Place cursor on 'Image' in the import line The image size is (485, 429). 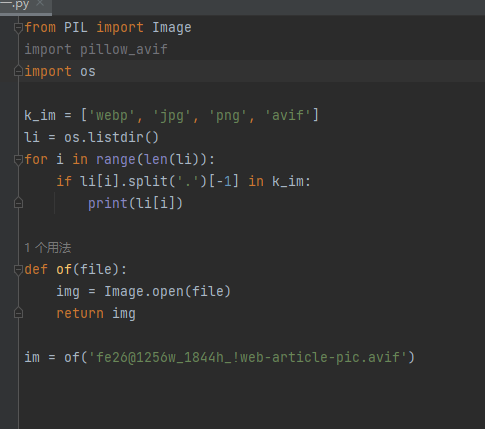click(x=172, y=28)
